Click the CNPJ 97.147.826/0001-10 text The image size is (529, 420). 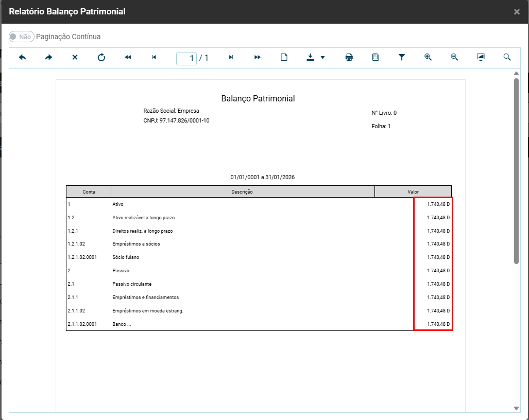[176, 120]
